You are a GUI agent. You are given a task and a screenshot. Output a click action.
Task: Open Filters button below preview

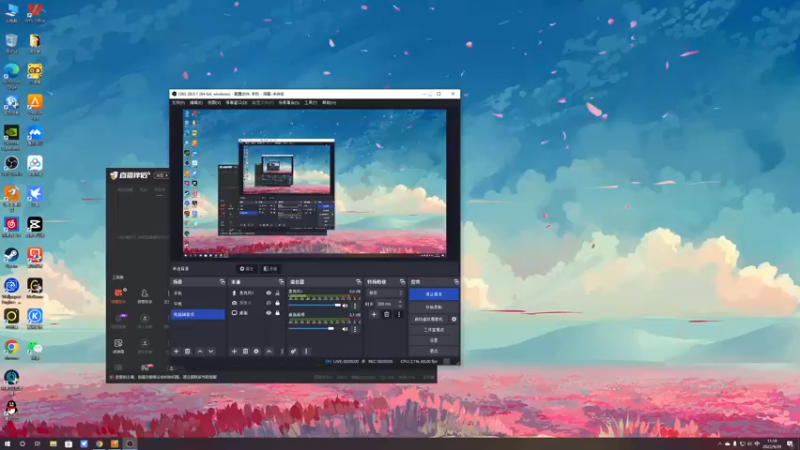(x=270, y=269)
